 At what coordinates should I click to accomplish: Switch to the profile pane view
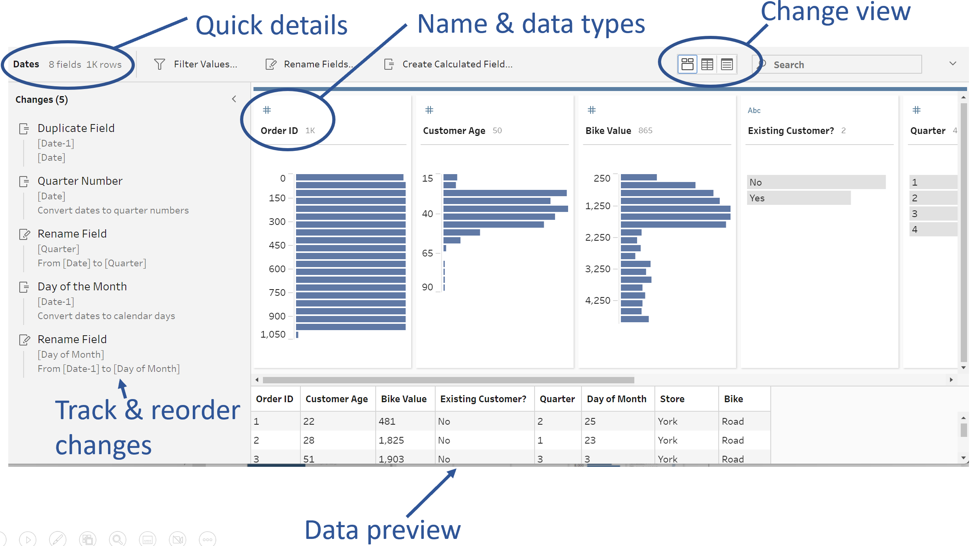[687, 64]
